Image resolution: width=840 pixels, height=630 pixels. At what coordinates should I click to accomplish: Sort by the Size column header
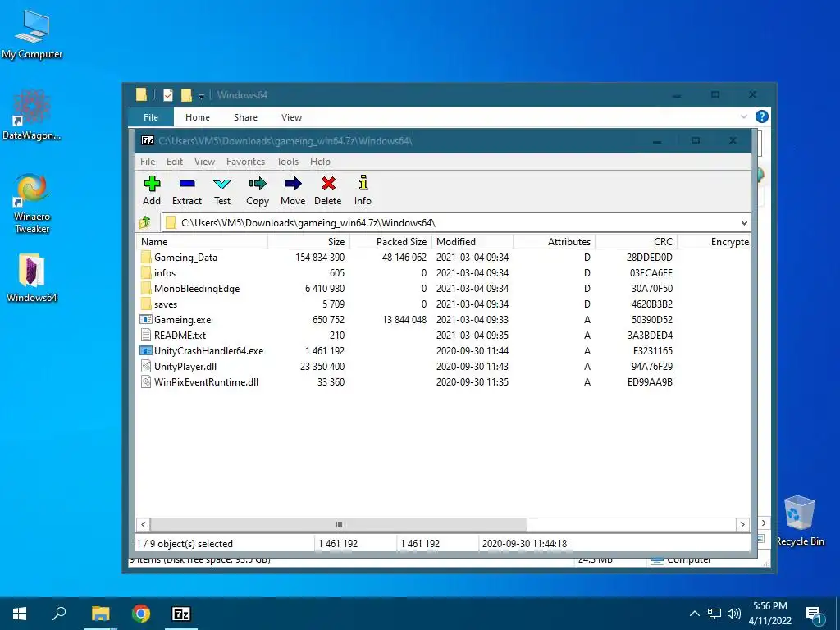click(308, 242)
